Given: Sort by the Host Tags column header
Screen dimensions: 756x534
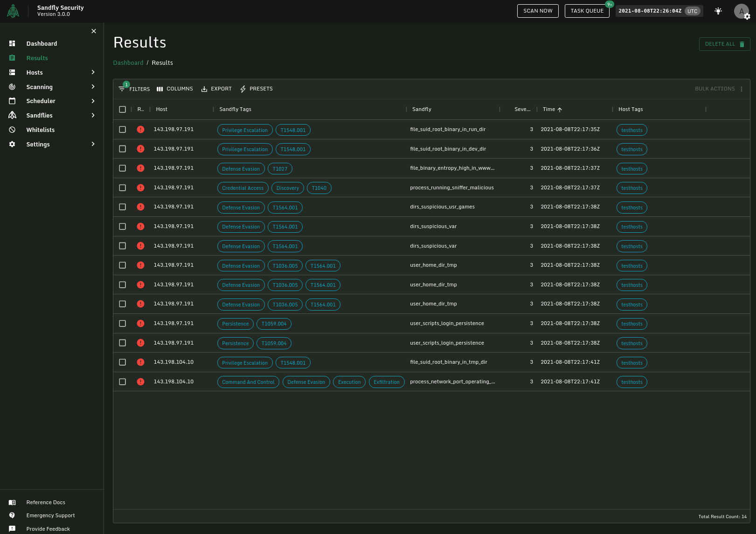Looking at the screenshot, I should coord(631,110).
